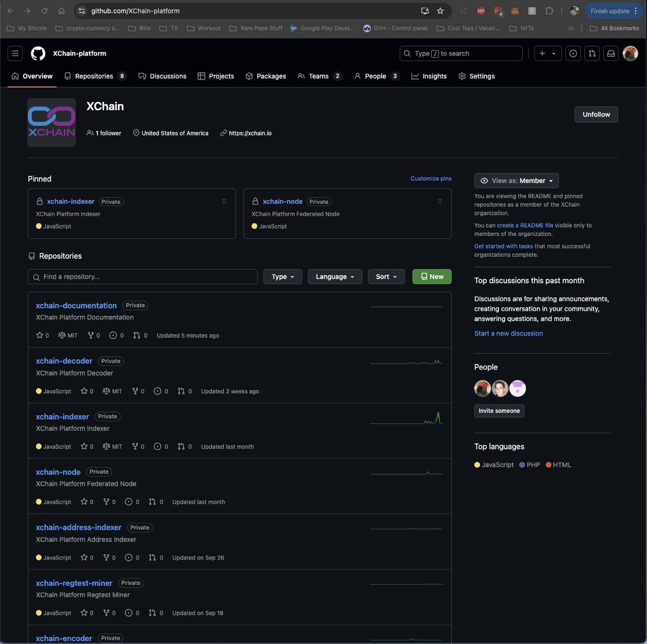Click the browser forward arrow

27,11
